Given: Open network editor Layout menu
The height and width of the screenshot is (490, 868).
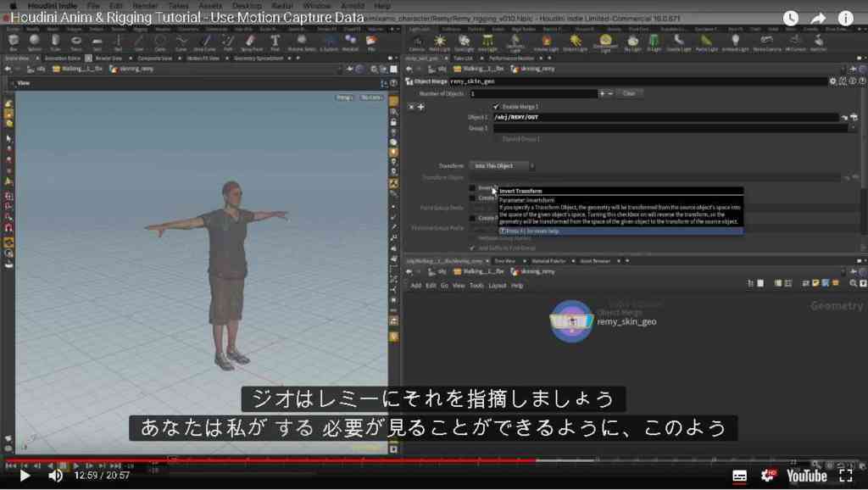Looking at the screenshot, I should point(497,286).
